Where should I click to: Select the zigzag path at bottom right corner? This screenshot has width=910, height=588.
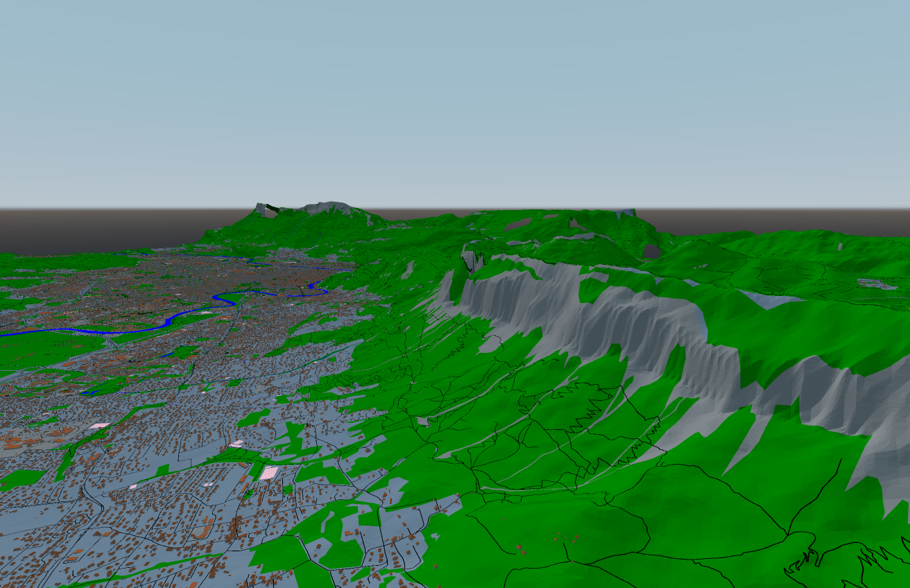coord(867,558)
